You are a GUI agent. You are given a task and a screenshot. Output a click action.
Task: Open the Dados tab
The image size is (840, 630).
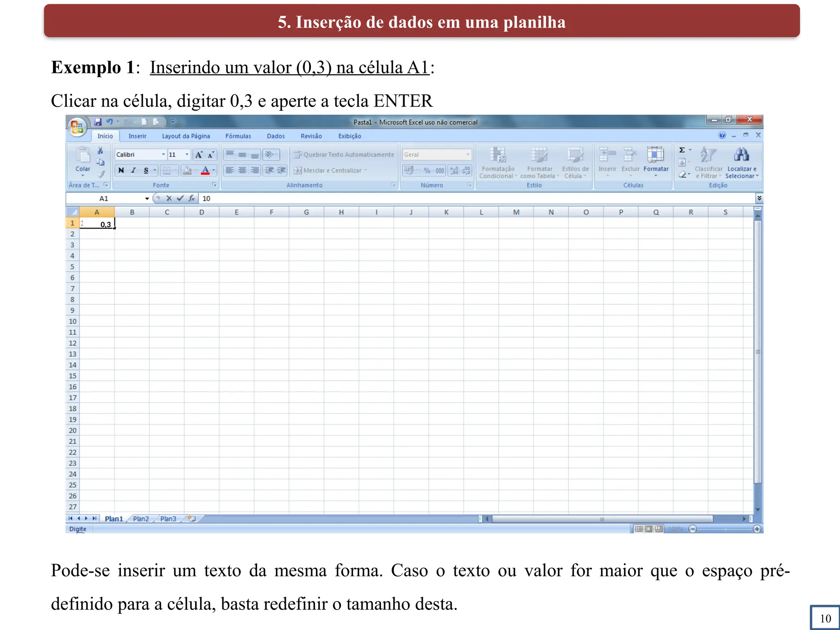tap(276, 136)
